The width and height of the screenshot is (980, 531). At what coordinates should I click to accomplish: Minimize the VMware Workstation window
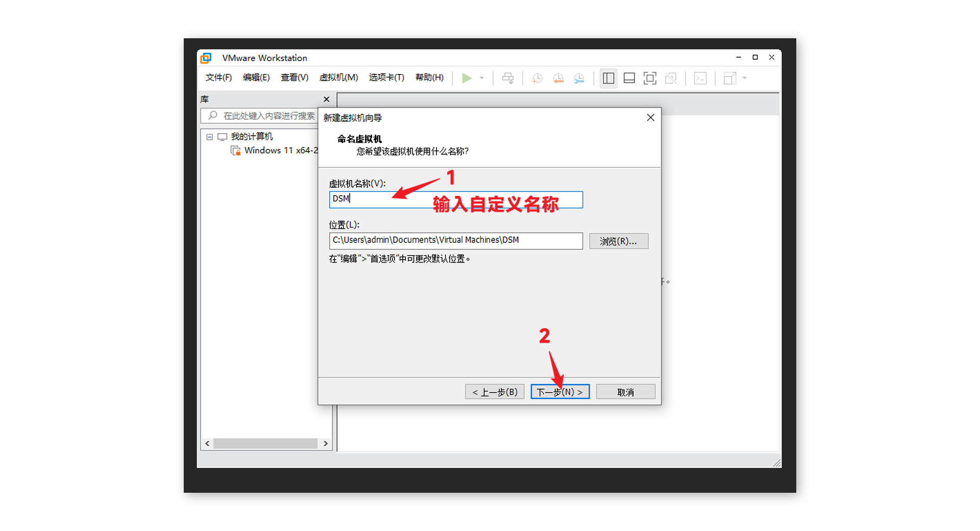point(739,58)
